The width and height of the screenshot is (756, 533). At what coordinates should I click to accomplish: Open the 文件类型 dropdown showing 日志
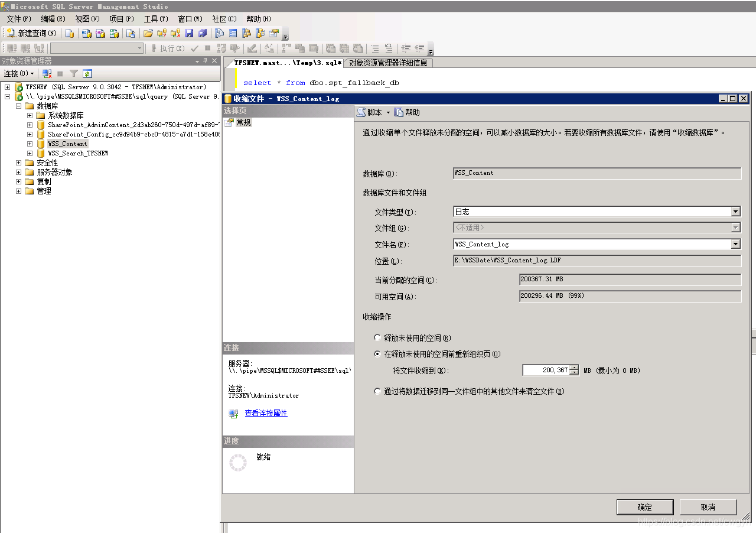pos(736,212)
